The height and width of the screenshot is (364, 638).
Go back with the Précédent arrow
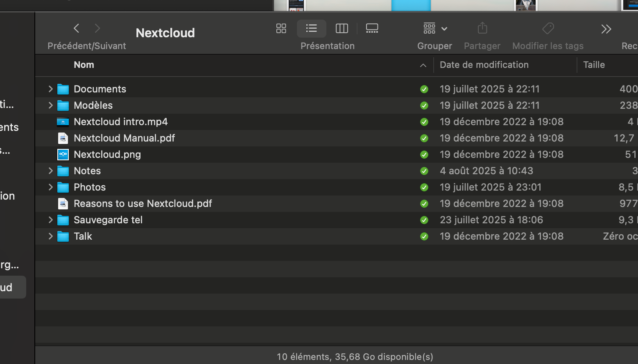(76, 28)
